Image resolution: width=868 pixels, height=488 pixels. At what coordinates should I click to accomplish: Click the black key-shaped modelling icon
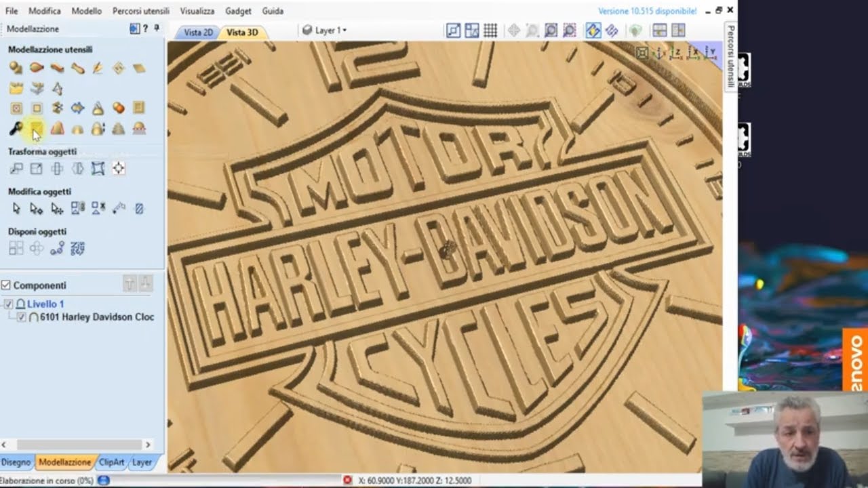click(x=16, y=128)
